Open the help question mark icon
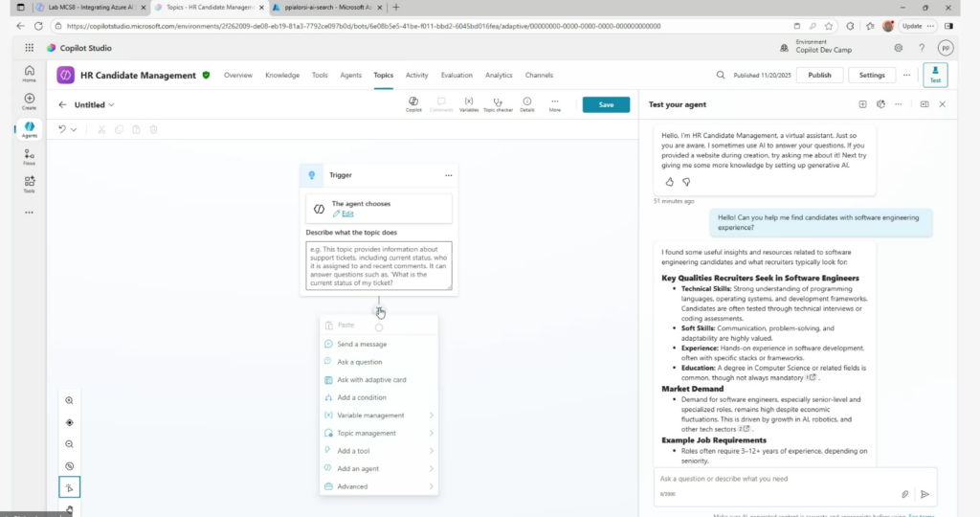 pyautogui.click(x=922, y=48)
